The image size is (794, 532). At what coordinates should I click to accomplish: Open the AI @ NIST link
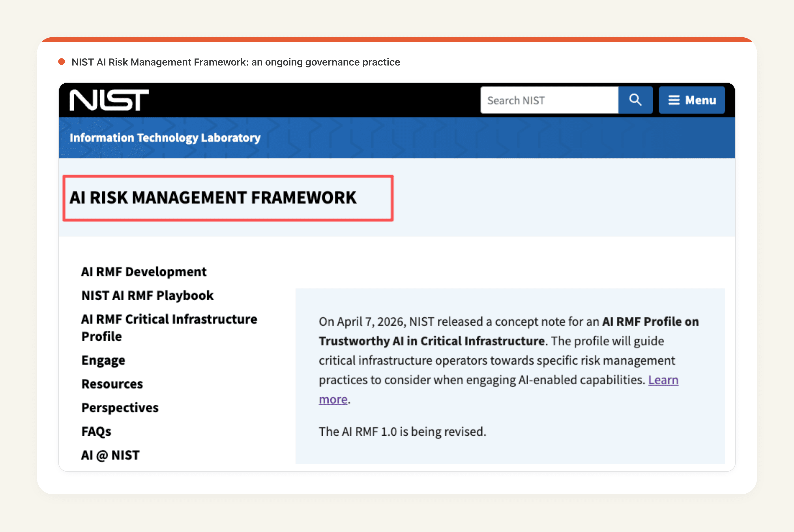tap(110, 455)
